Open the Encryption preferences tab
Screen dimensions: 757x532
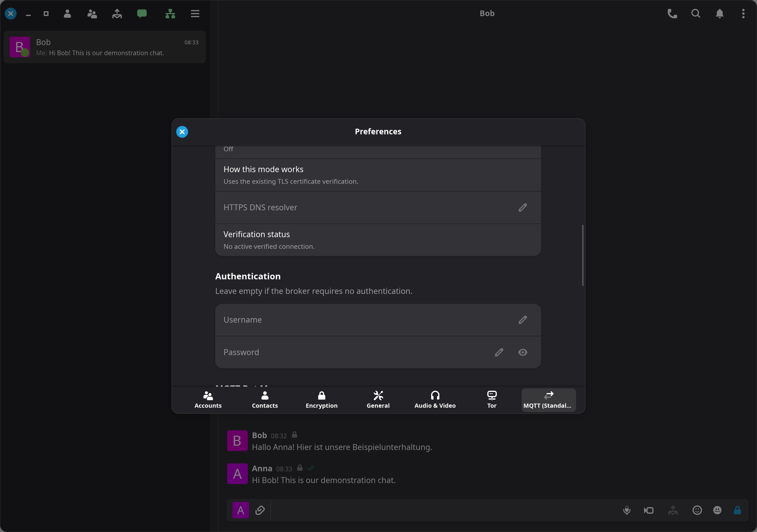321,400
